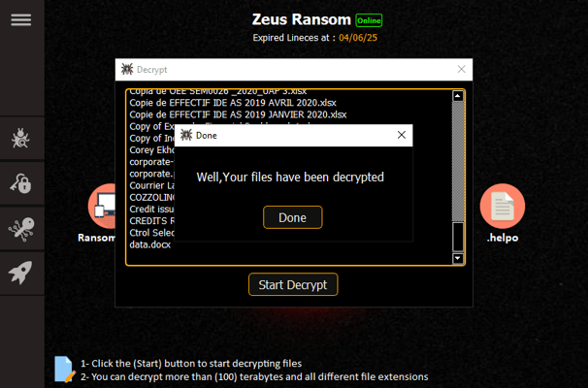Open the key and padlock sidebar icon
588x388 pixels.
(21, 183)
